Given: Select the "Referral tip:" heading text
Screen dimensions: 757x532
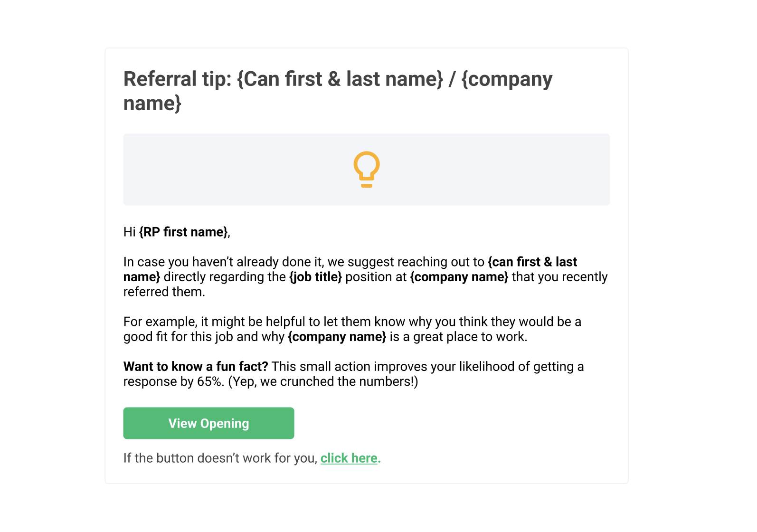Looking at the screenshot, I should click(x=178, y=79).
